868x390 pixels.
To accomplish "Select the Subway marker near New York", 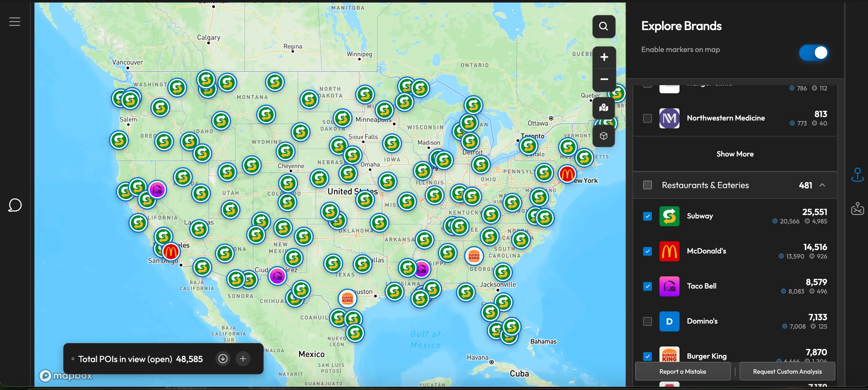I will pyautogui.click(x=585, y=158).
